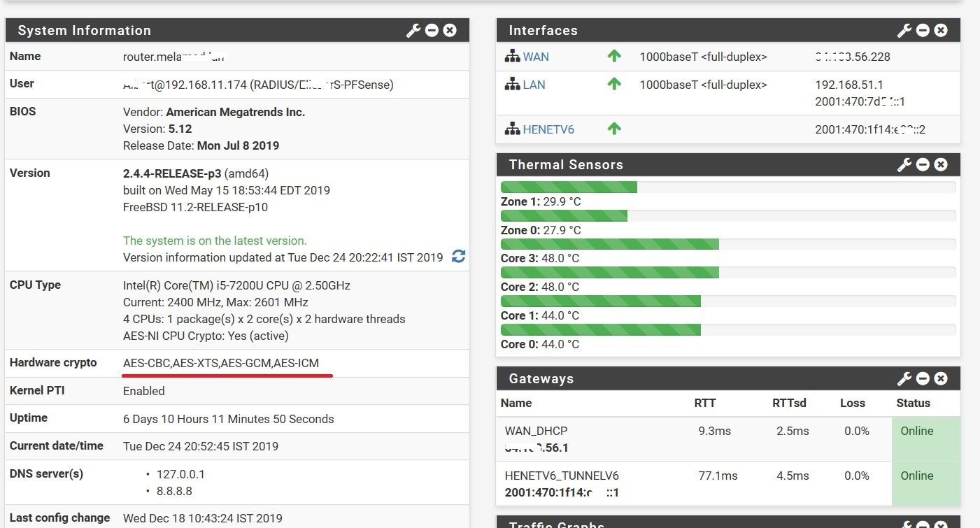Screen dimensions: 980x528
Task: Collapse the System Information widget
Action: pyautogui.click(x=432, y=30)
